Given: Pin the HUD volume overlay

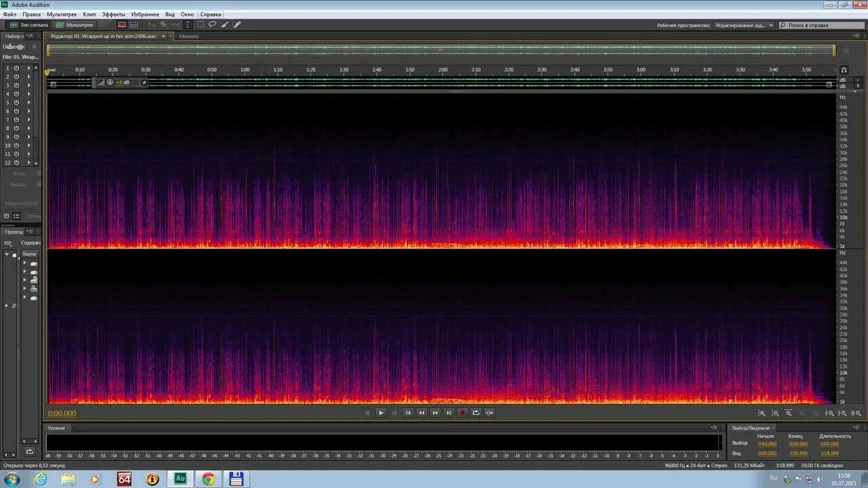Looking at the screenshot, I should [x=144, y=82].
